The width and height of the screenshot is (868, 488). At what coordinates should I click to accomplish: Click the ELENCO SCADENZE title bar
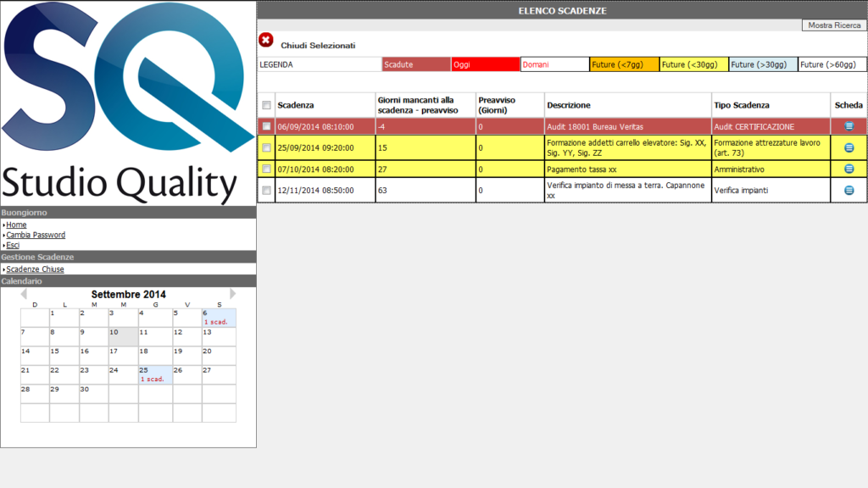[562, 10]
